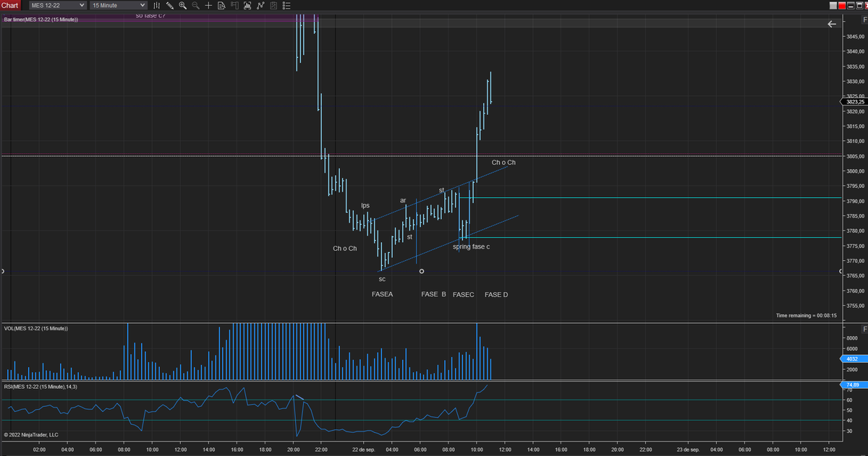
Task: Select lower 'Ch o Ch' label near 3775
Action: [x=344, y=249]
